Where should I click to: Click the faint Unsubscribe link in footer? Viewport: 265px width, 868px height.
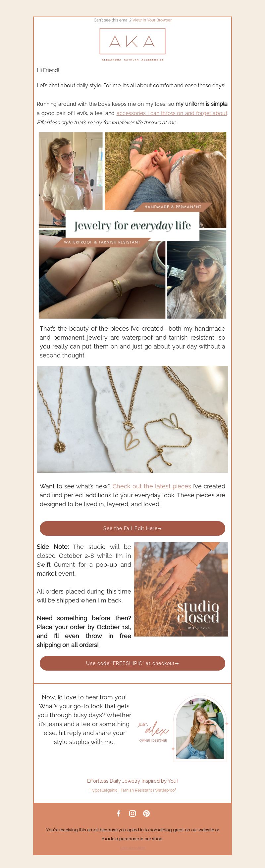(x=132, y=848)
